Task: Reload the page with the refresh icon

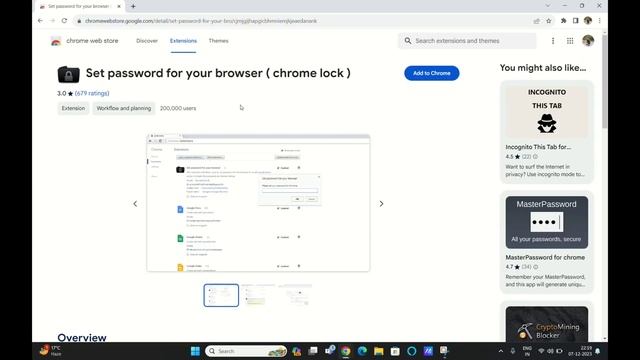Action: pos(64,21)
